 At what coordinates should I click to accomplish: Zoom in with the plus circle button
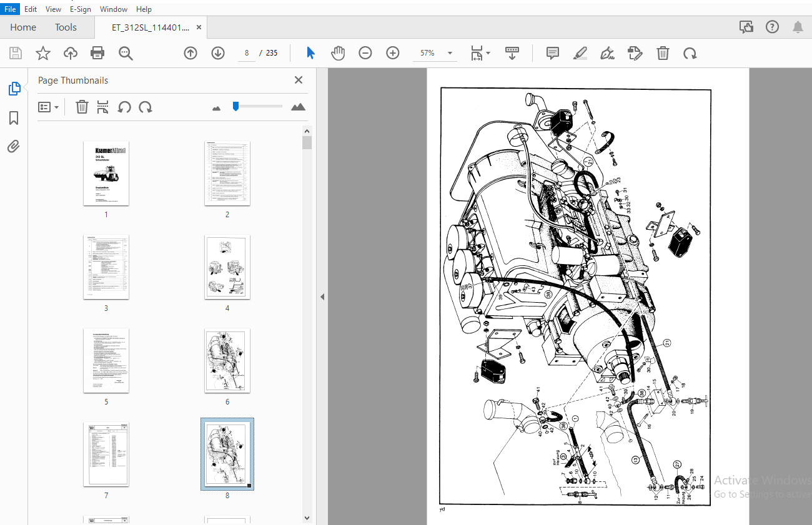point(393,53)
